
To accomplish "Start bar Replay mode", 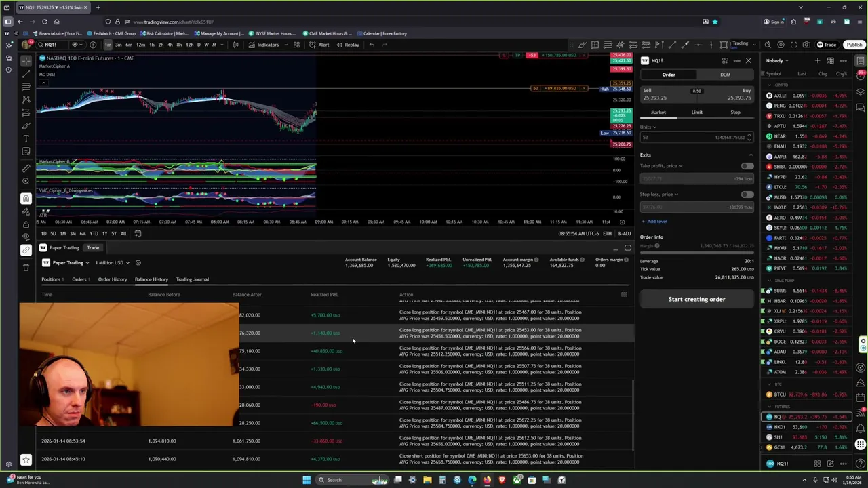I will point(348,45).
